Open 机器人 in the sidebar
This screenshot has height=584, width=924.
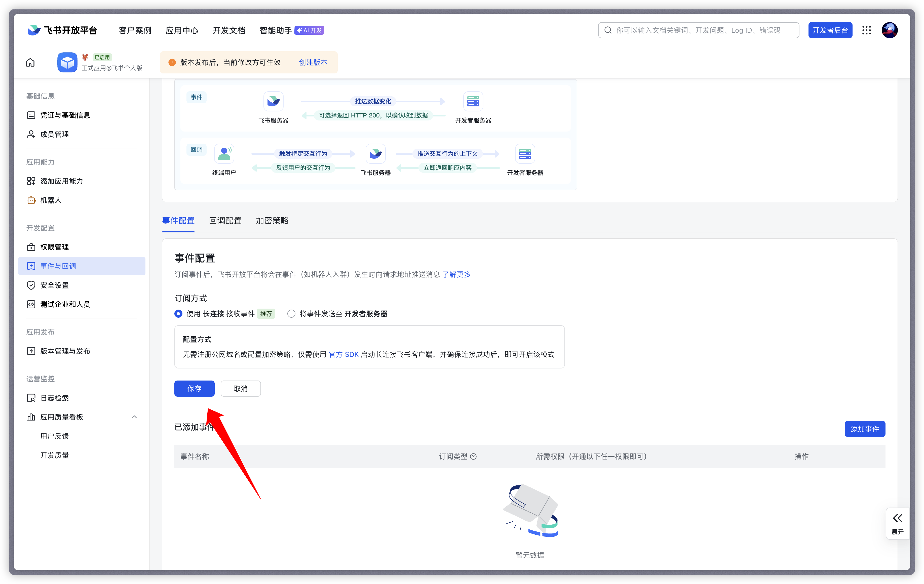pyautogui.click(x=51, y=200)
